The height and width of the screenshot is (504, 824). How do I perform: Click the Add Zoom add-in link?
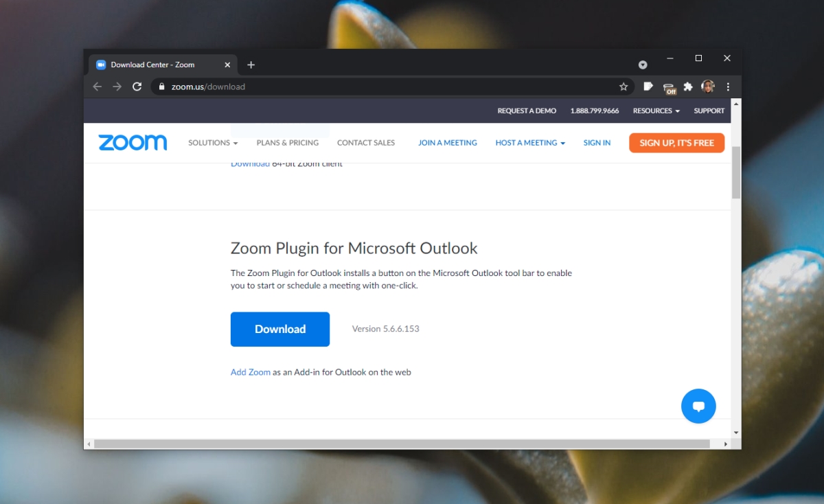(251, 372)
